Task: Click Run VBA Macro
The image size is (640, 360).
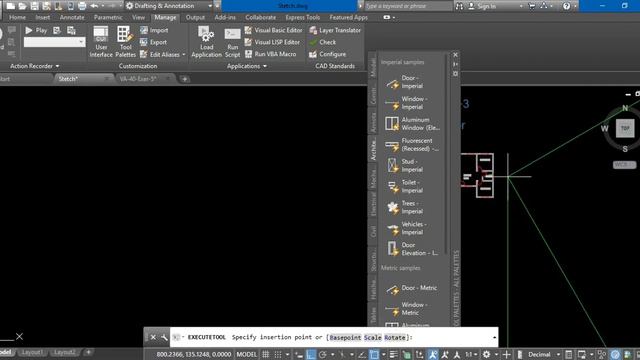Action: (x=271, y=54)
